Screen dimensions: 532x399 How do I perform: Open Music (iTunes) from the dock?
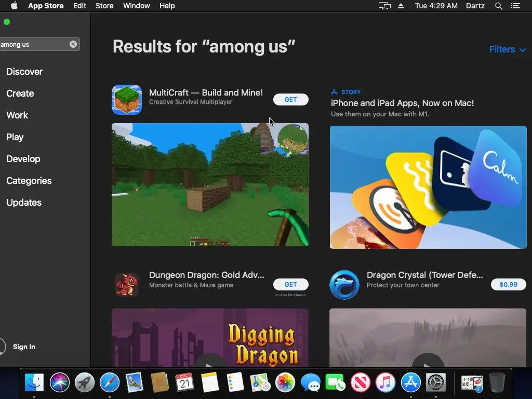point(385,382)
